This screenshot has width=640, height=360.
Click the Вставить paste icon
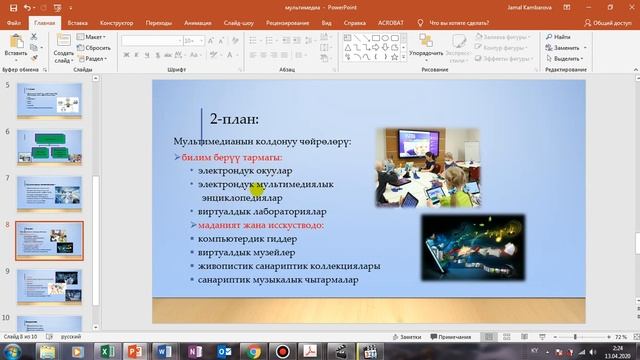(16, 41)
